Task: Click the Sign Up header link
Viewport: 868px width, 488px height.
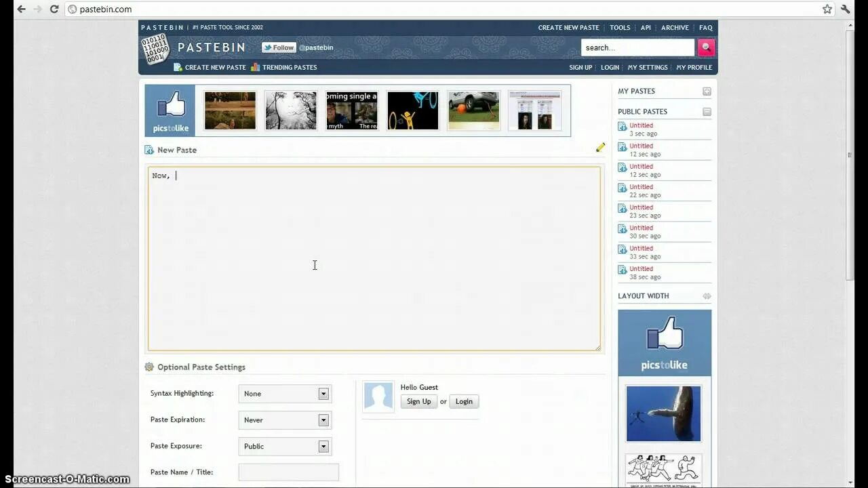Action: click(580, 68)
